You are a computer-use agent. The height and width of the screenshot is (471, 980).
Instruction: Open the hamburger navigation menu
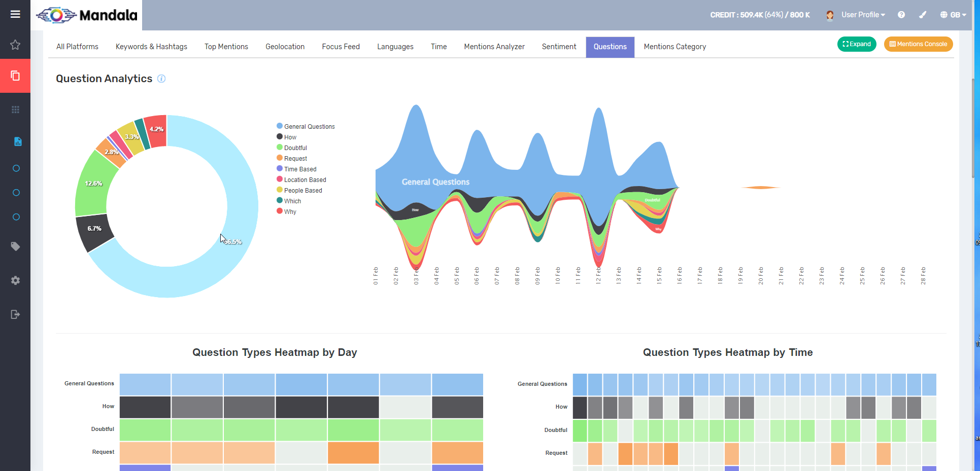(x=15, y=14)
